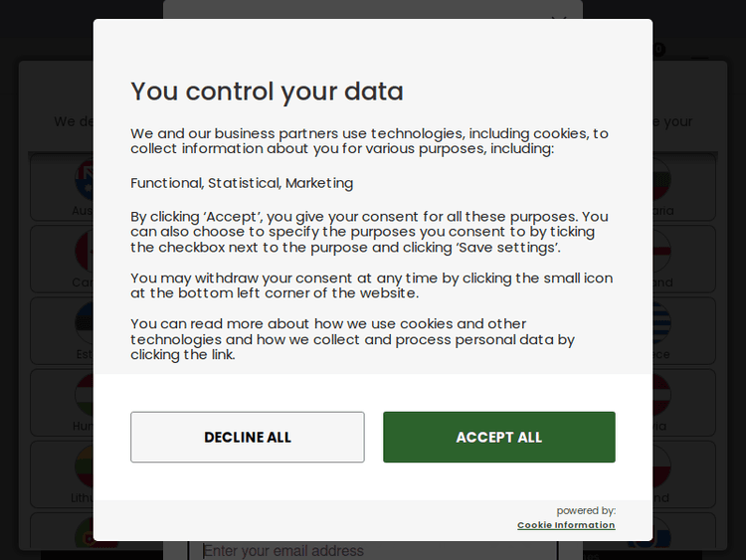This screenshot has width=746, height=560.
Task: Pick the Lithuania flag tile
Action: point(62,474)
